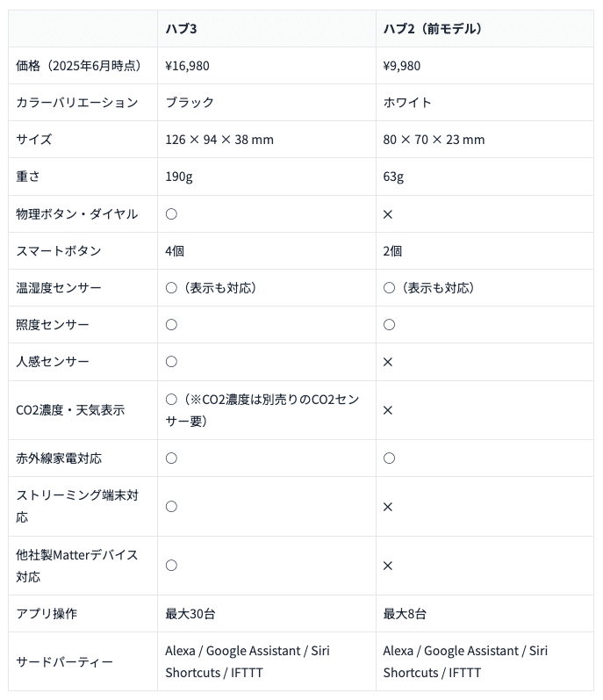Click the ハブ3 column header

(182, 29)
